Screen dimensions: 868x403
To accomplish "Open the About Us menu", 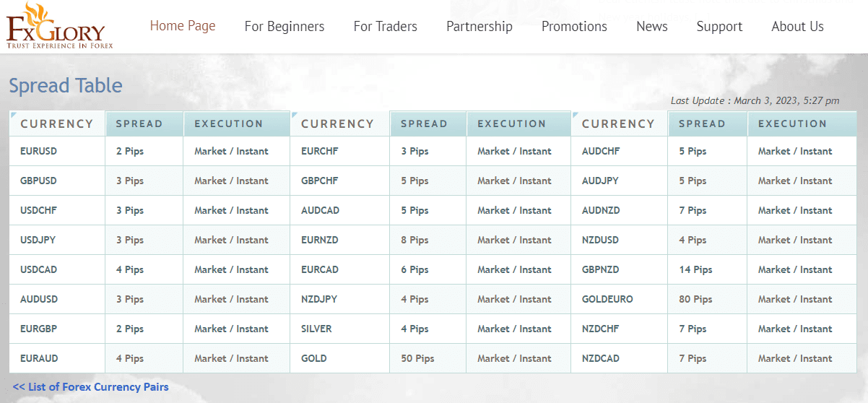I will pos(797,27).
